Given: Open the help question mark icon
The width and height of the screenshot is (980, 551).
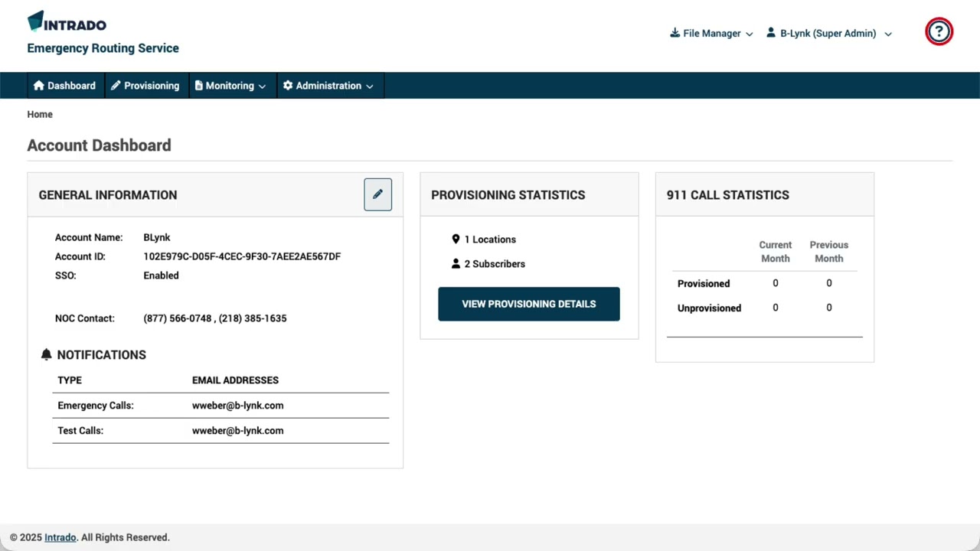Looking at the screenshot, I should click(x=939, y=31).
